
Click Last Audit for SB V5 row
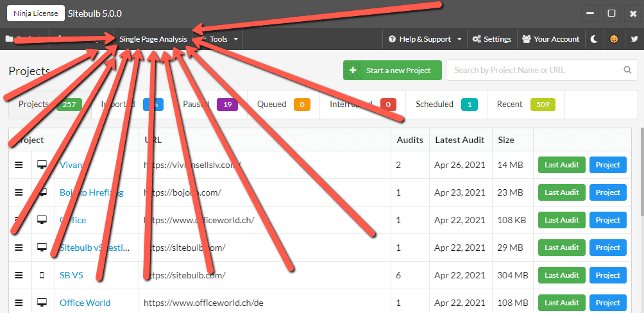tap(561, 275)
